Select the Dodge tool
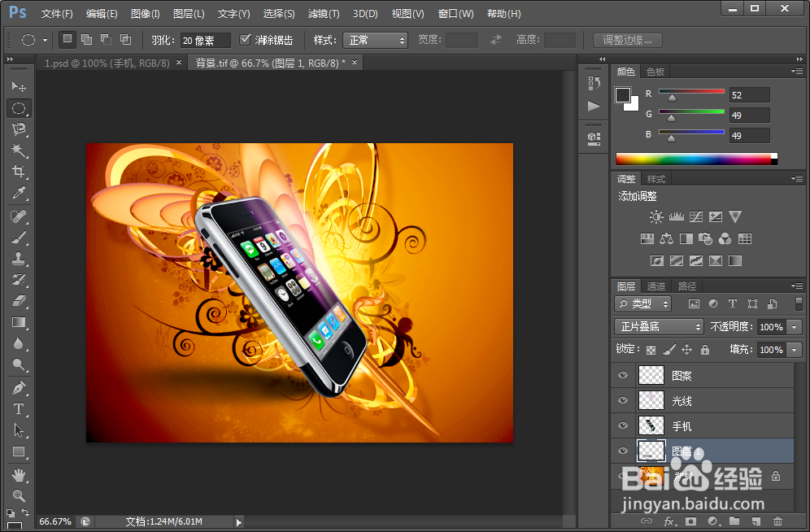This screenshot has width=810, height=532. tap(19, 364)
